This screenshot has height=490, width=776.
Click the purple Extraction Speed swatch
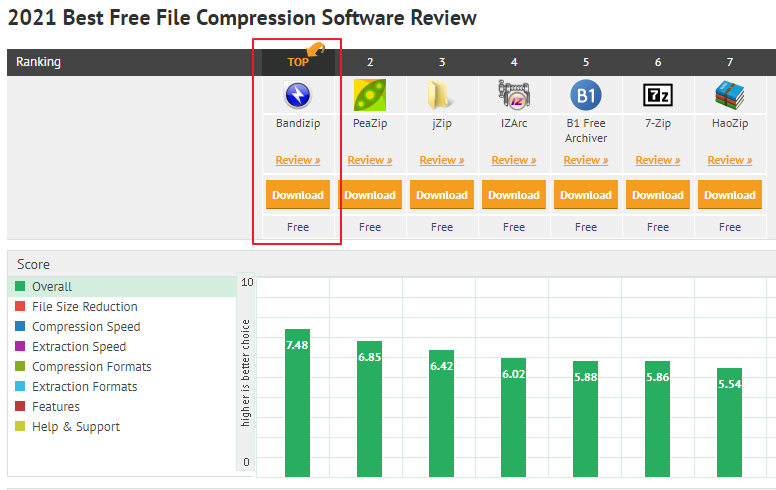(x=20, y=346)
